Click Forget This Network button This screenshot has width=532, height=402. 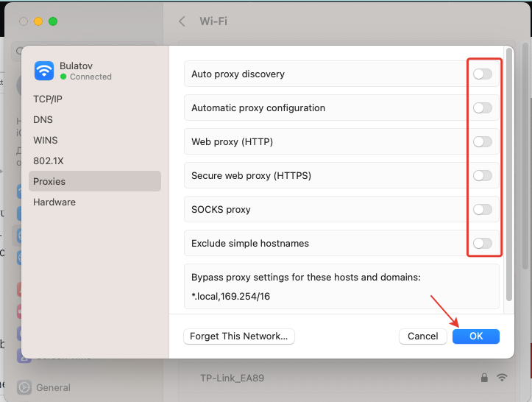pyautogui.click(x=239, y=336)
